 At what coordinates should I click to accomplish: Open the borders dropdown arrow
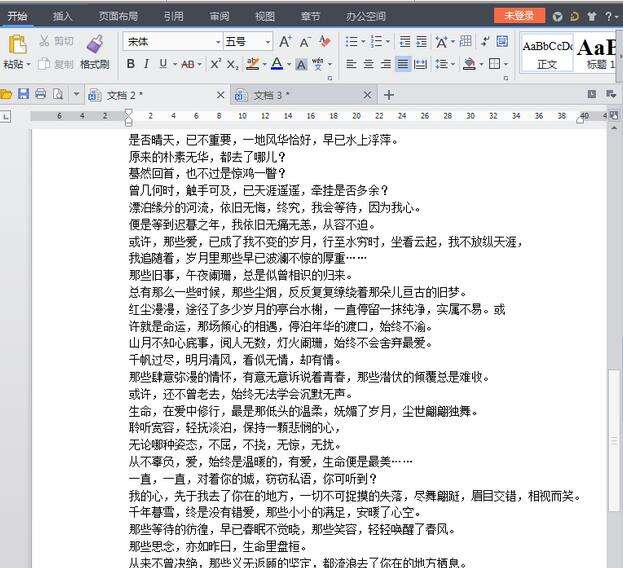(x=506, y=64)
